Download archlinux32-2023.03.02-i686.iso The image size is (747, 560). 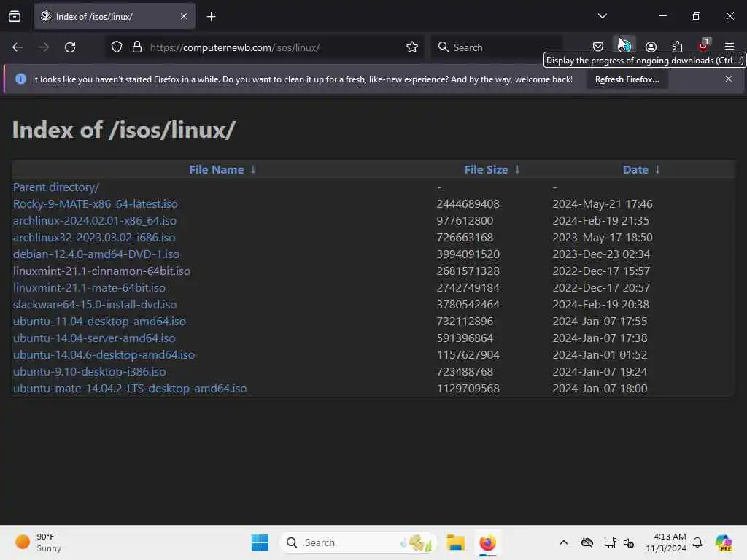[94, 238]
